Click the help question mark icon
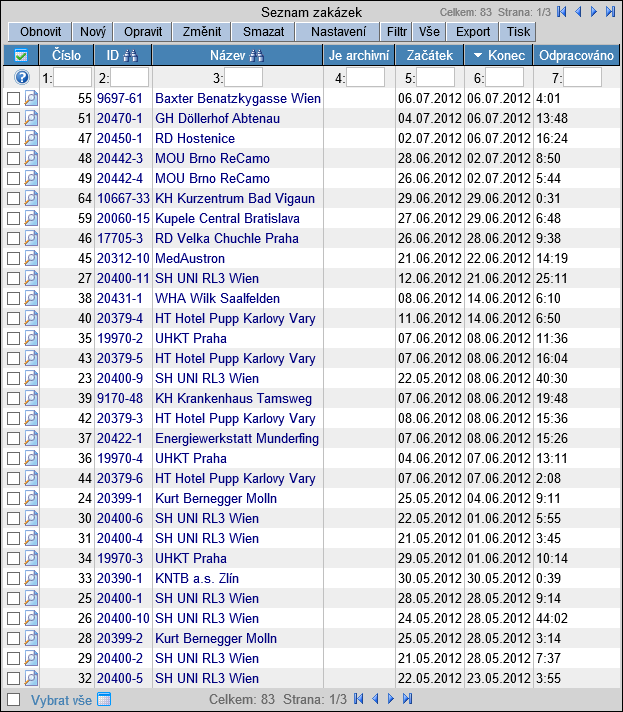 click(x=21, y=78)
